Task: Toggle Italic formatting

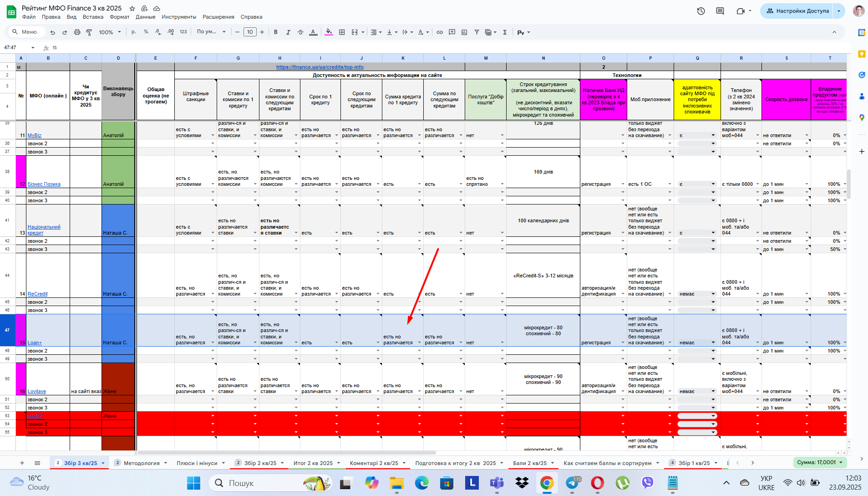Action: point(288,32)
